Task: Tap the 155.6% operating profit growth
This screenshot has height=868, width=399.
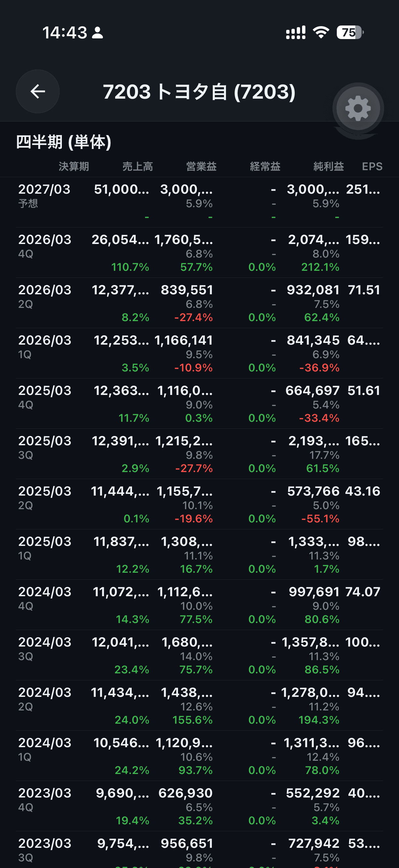Action: 192,720
